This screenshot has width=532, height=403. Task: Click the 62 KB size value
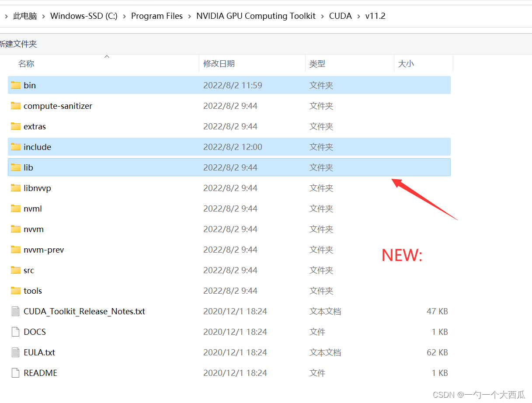pyautogui.click(x=437, y=352)
